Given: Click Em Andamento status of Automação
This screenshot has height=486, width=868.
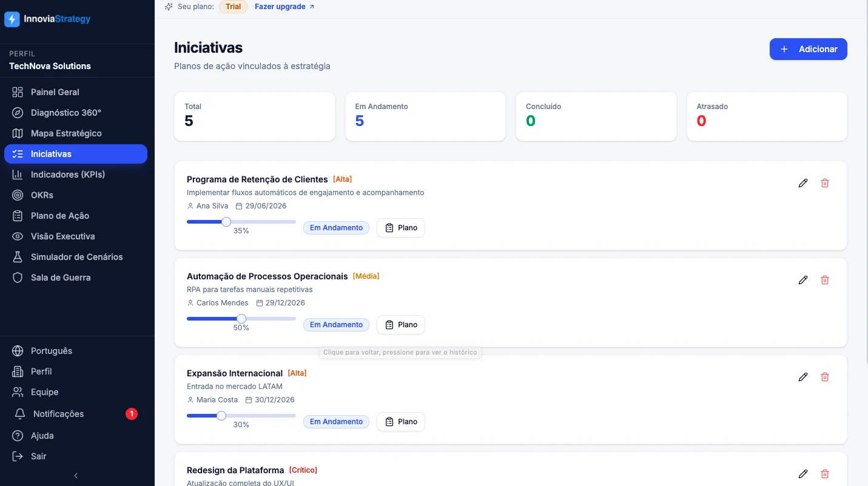Looking at the screenshot, I should coord(336,325).
